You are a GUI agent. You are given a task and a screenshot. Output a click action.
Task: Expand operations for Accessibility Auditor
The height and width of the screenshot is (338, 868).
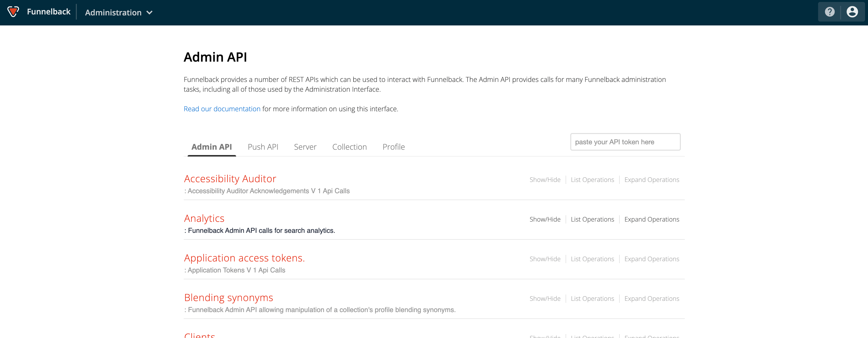(651, 180)
